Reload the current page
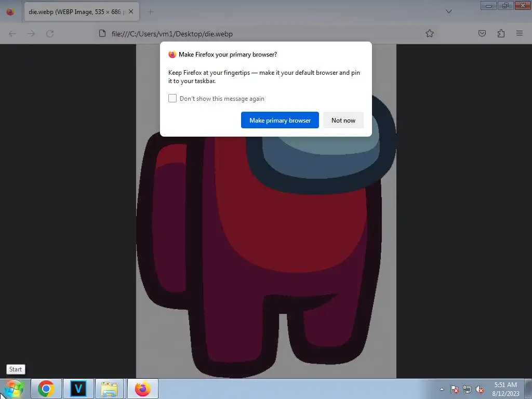 tap(50, 34)
